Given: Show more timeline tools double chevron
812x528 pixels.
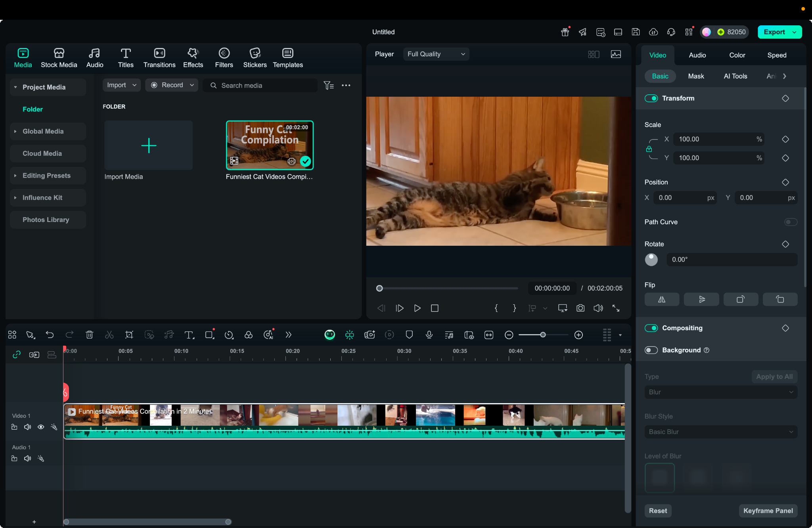Looking at the screenshot, I should coord(288,335).
